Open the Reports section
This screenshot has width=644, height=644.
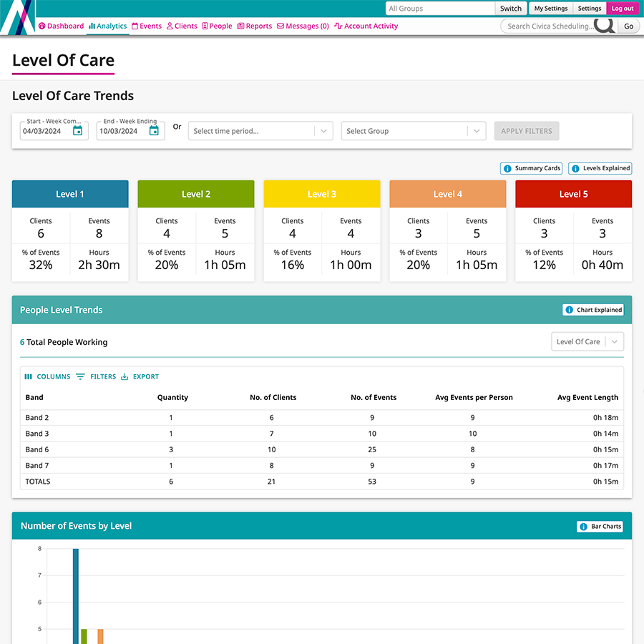254,26
